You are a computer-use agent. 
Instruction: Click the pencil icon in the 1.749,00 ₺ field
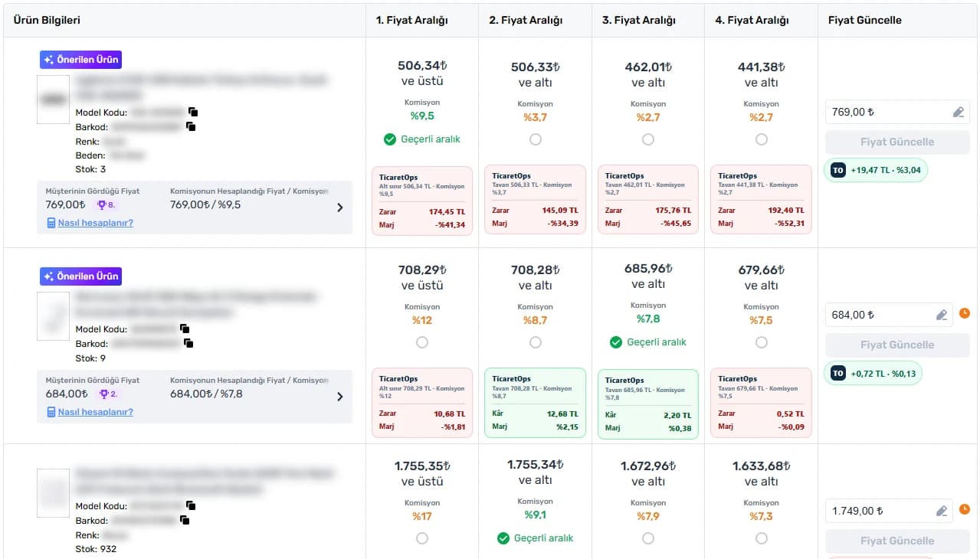[x=942, y=511]
